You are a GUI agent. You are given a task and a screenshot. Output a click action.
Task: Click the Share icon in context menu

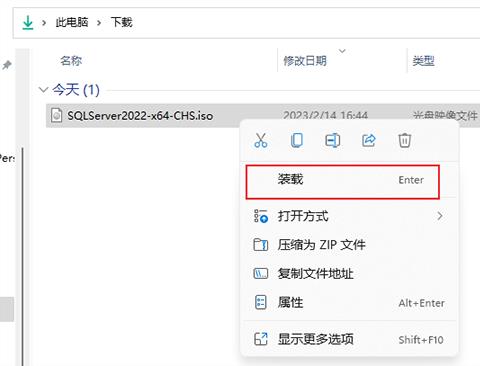[x=369, y=140]
